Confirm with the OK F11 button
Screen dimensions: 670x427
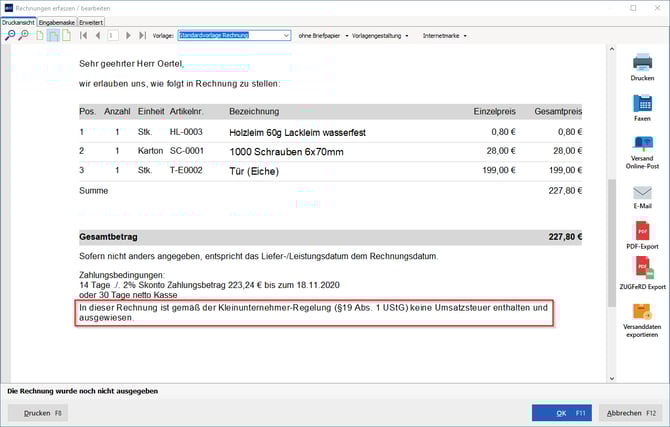pos(561,413)
